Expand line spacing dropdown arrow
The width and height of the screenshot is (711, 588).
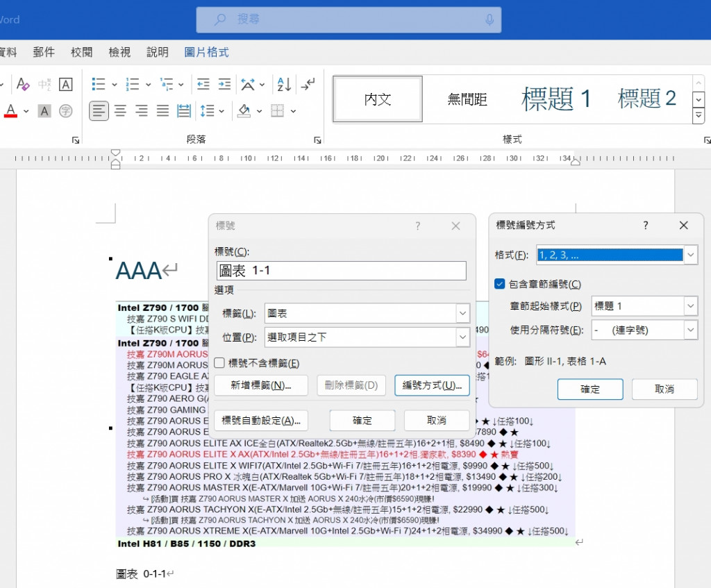221,110
